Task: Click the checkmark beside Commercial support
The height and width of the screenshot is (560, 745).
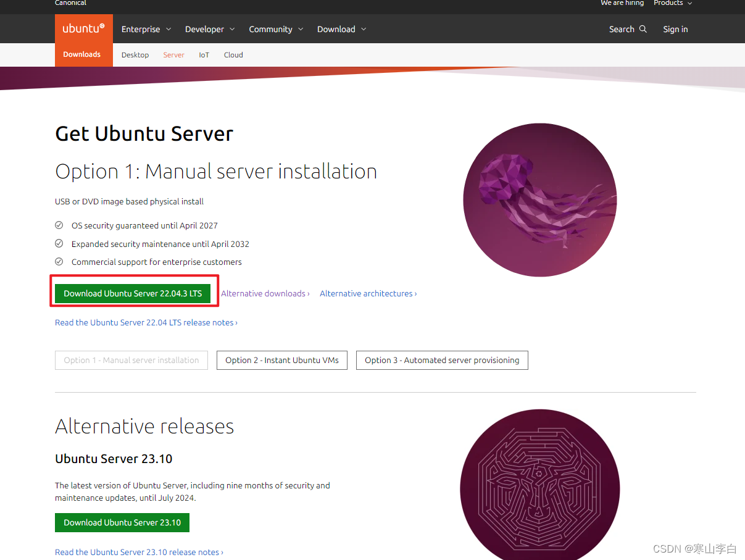Action: pos(59,261)
